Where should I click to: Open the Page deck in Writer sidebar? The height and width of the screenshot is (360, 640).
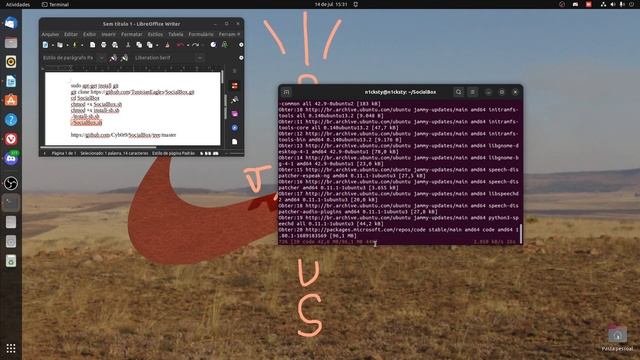tap(235, 142)
